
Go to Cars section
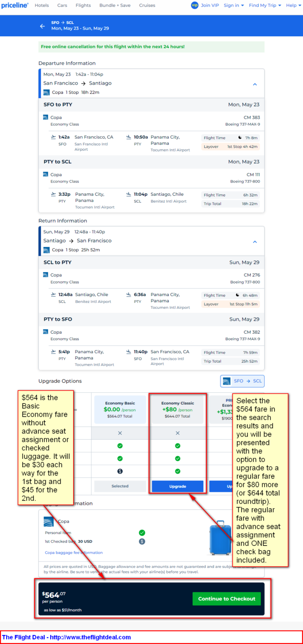[x=62, y=5]
